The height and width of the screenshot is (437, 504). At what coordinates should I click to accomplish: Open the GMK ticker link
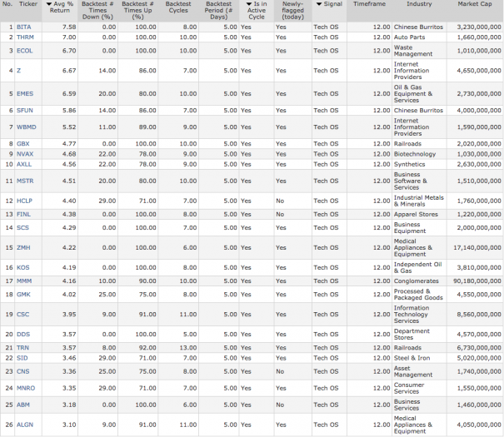click(x=23, y=295)
